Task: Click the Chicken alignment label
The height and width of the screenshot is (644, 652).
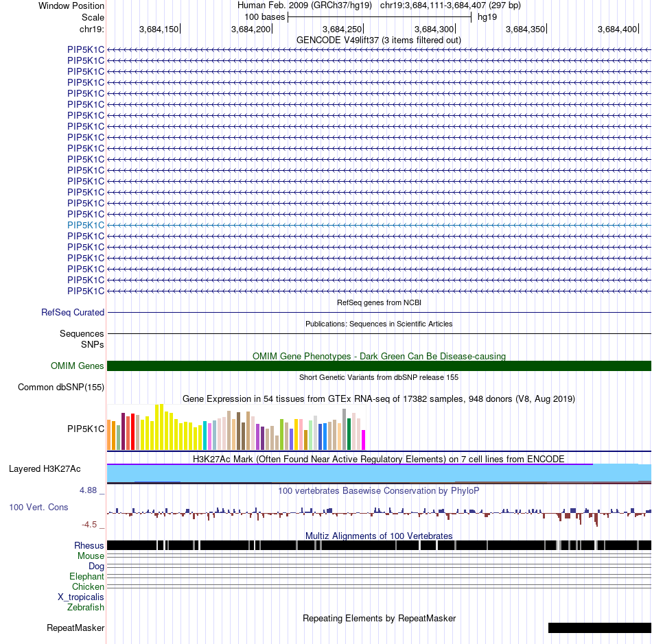Action: pyautogui.click(x=88, y=586)
